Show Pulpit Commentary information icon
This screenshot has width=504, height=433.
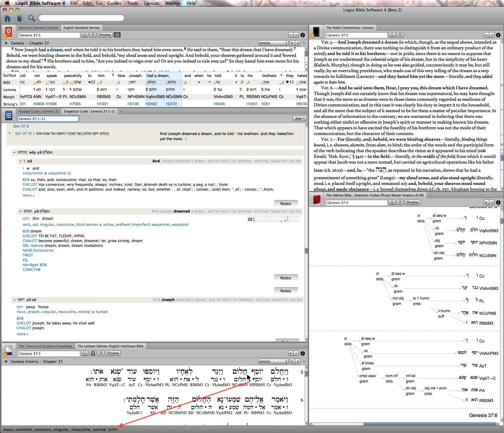498,35
